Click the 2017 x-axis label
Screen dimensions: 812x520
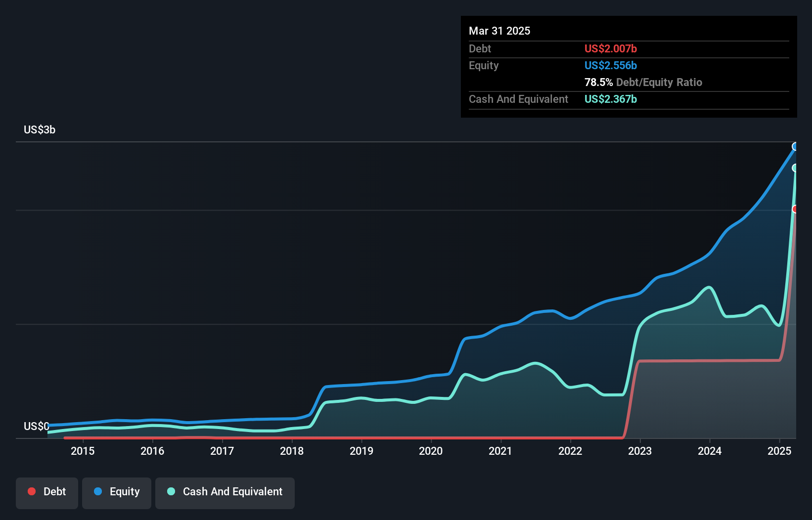tap(222, 451)
